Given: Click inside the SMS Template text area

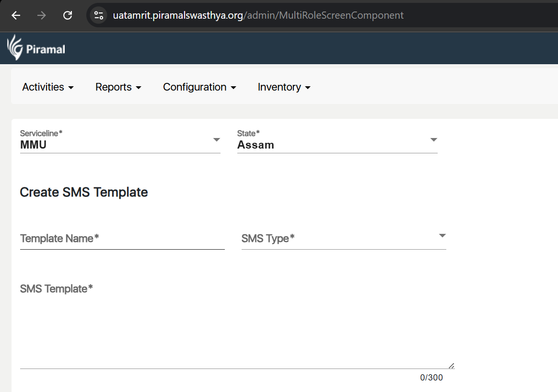Looking at the screenshot, I should 235,331.
